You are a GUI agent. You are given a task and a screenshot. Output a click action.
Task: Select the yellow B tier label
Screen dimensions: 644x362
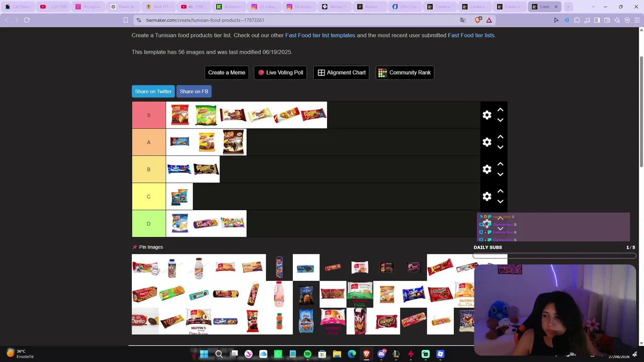pyautogui.click(x=148, y=169)
